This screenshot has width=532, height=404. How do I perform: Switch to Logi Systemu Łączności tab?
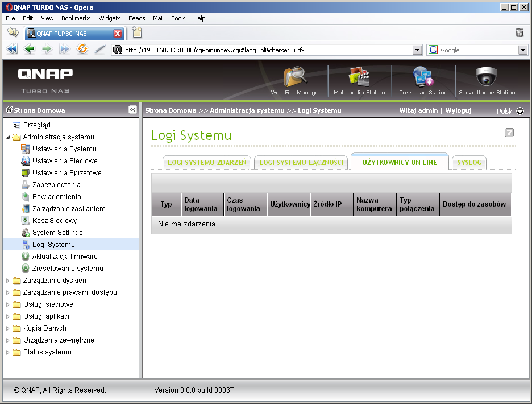pos(301,162)
